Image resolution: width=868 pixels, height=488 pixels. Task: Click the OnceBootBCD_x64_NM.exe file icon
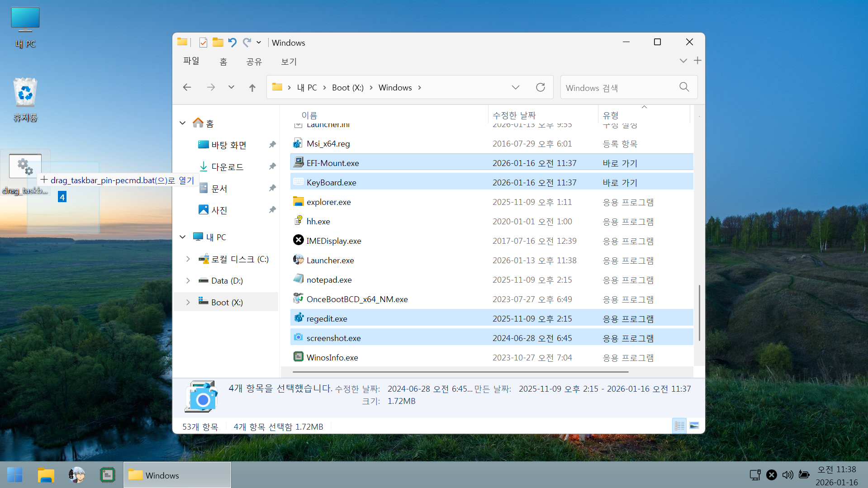coord(298,298)
